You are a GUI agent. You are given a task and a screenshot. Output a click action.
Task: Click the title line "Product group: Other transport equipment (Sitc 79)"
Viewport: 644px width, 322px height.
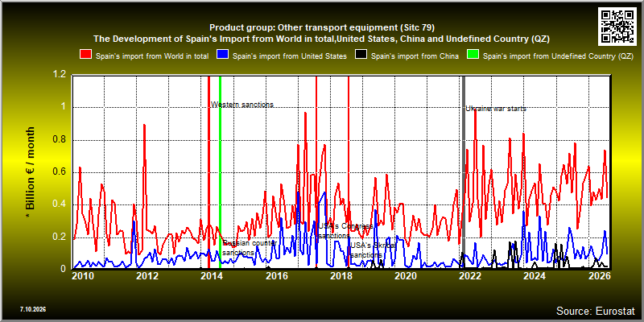click(322, 27)
